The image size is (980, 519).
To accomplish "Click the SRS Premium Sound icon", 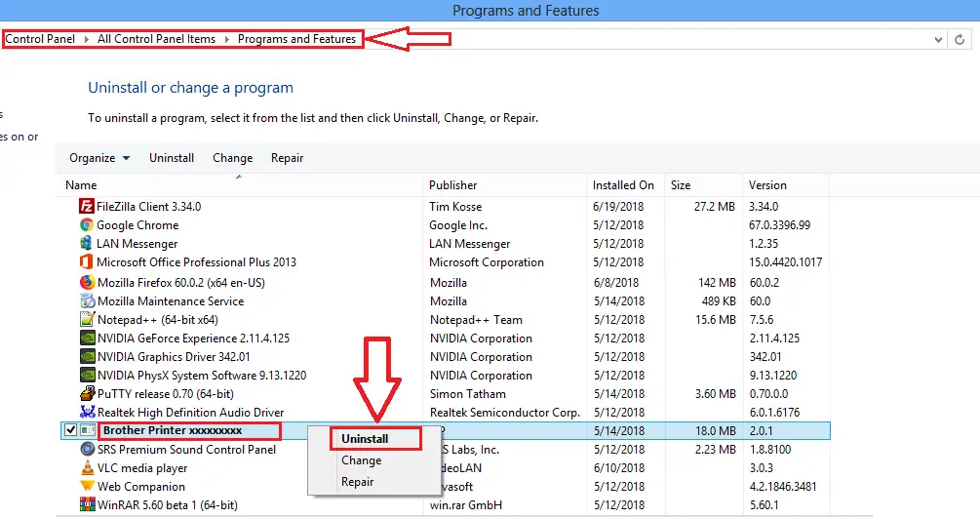I will pyautogui.click(x=88, y=449).
